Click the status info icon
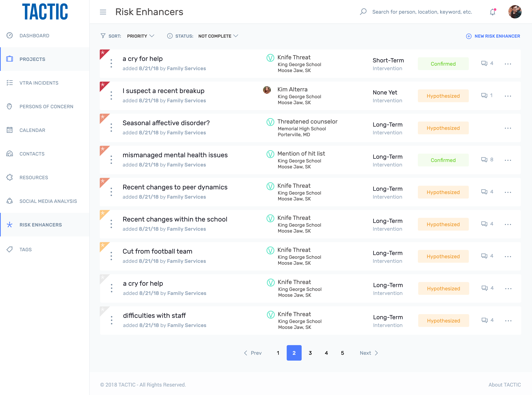The width and height of the screenshot is (532, 395). click(x=170, y=36)
